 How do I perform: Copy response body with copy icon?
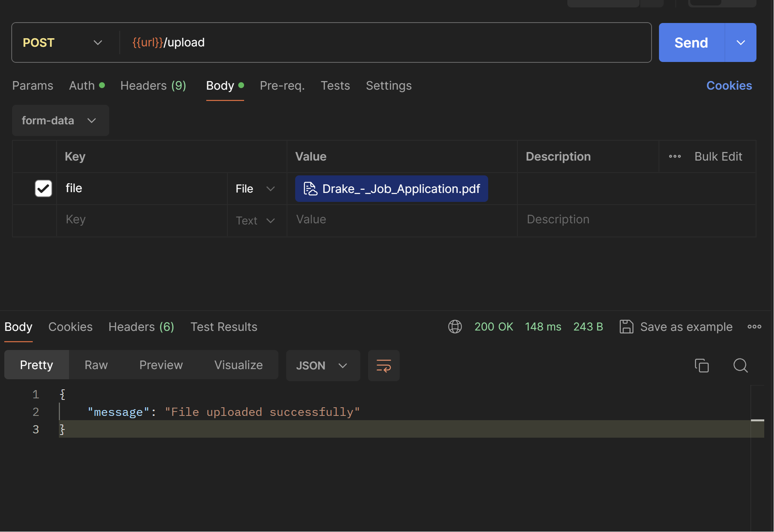(701, 366)
